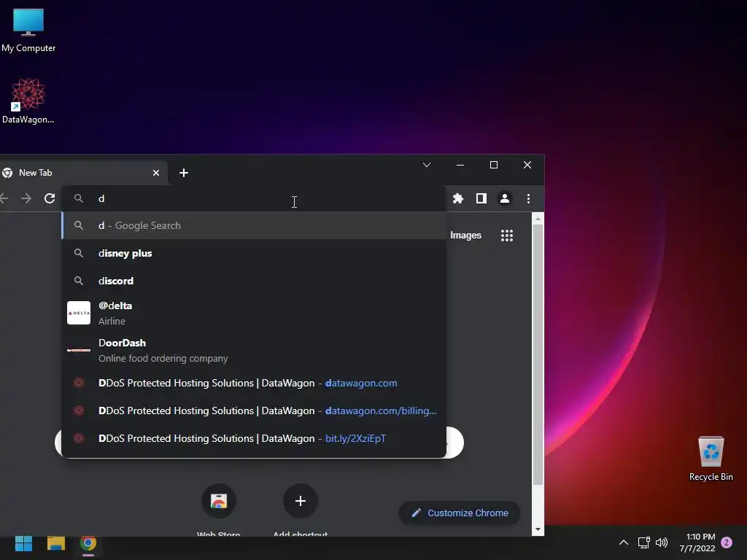Click the Delta airline logo thumbnail

click(x=79, y=313)
